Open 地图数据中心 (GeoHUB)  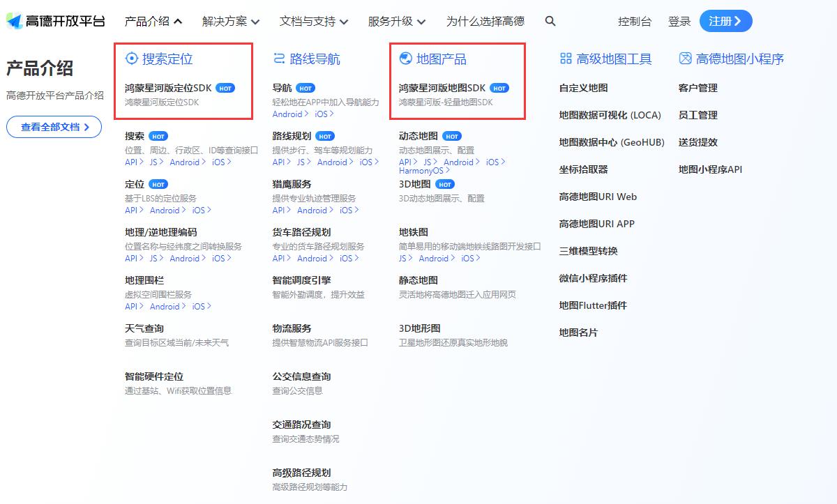612,142
